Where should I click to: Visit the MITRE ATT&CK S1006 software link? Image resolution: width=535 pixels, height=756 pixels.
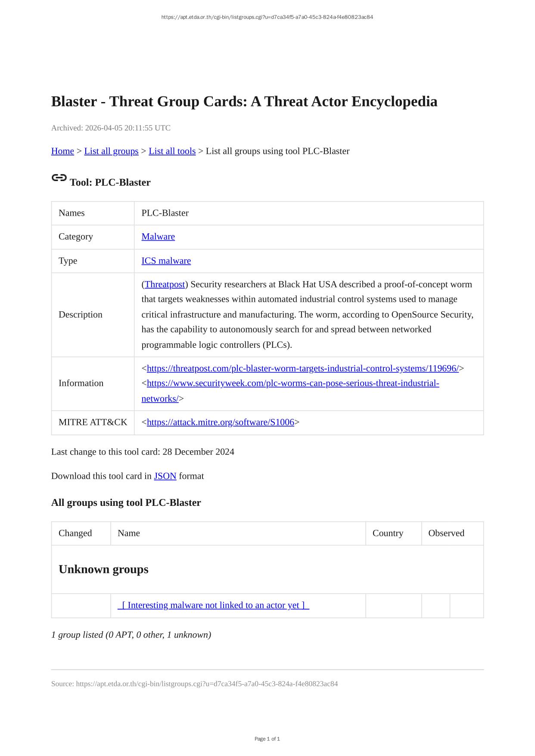(220, 422)
